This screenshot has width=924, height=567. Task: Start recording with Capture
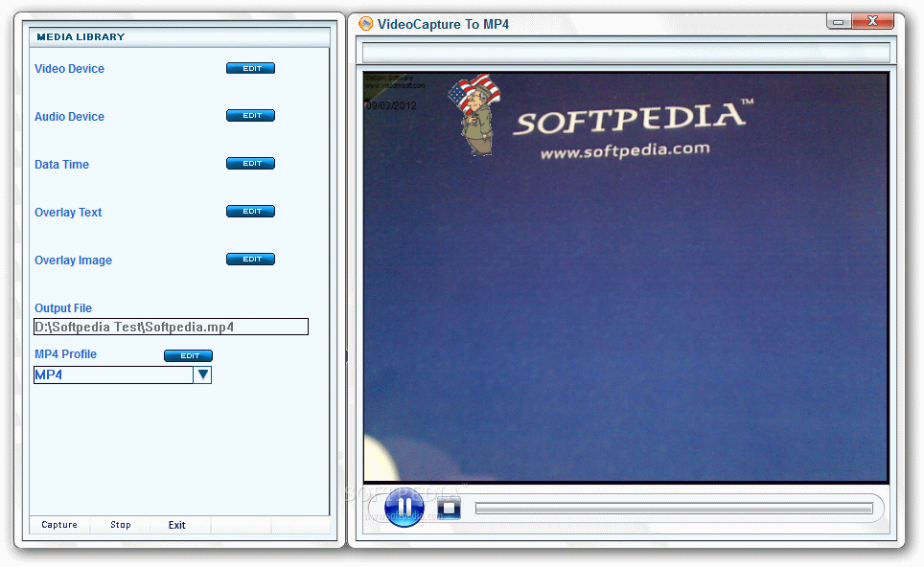click(59, 525)
